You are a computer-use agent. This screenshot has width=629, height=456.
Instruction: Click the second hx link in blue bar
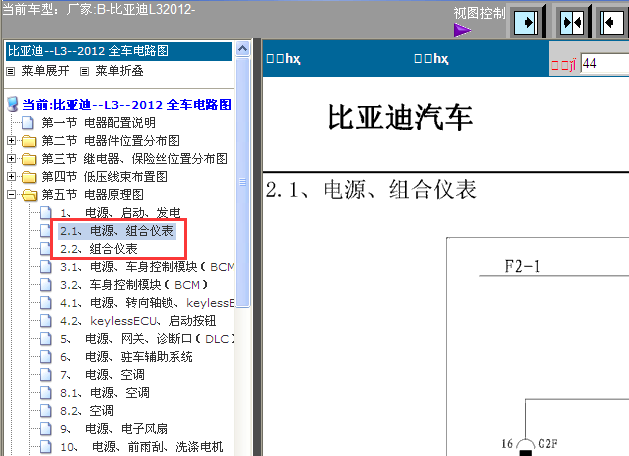click(431, 59)
